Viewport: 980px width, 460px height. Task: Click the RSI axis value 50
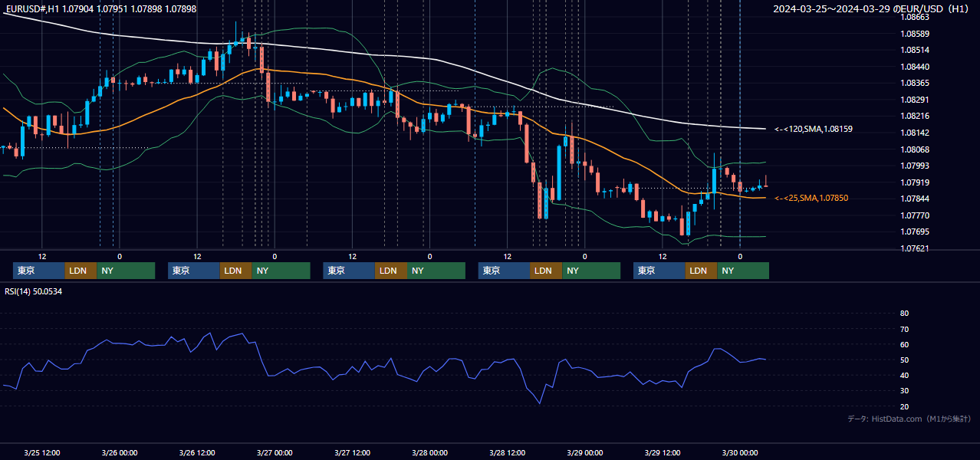[x=904, y=360]
